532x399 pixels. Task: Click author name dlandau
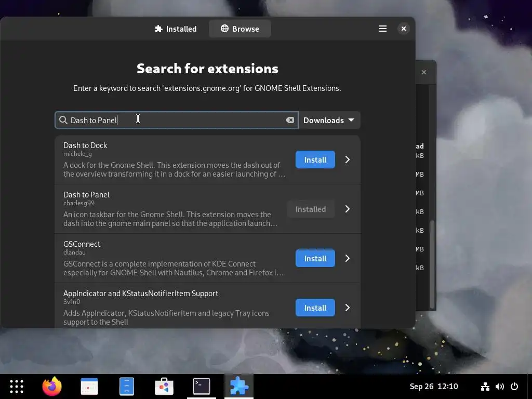(x=74, y=252)
